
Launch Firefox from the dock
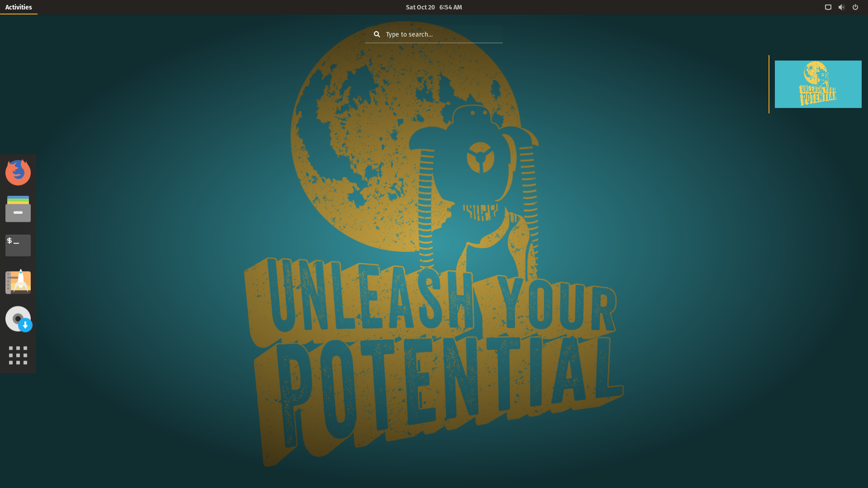pos(18,173)
